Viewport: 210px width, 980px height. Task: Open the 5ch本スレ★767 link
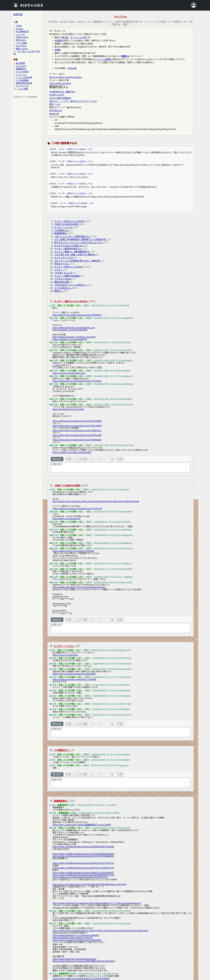(x=57, y=95)
